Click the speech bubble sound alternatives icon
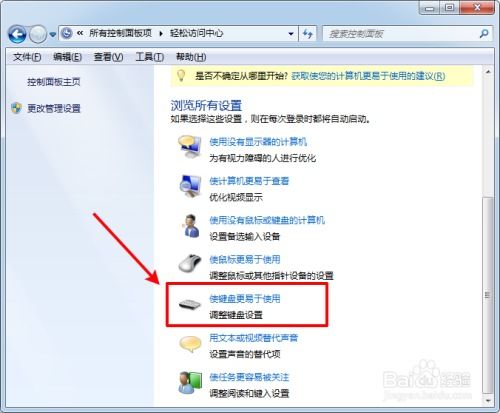 190,344
